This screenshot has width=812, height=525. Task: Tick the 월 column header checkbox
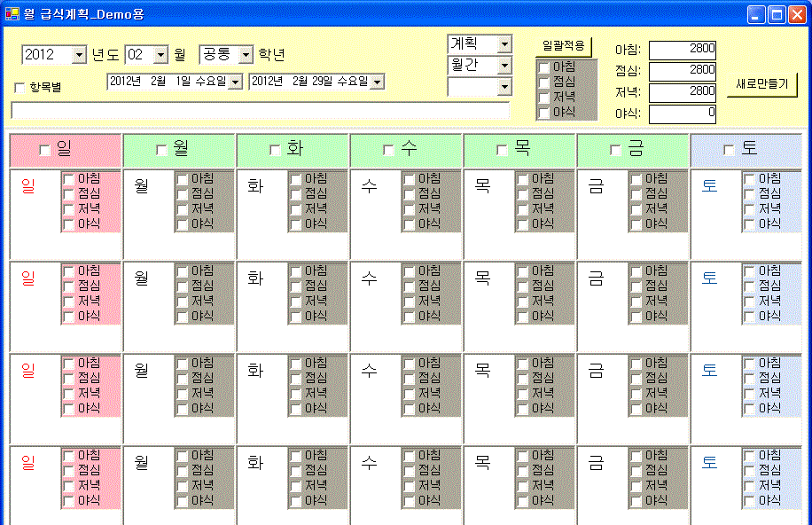point(161,150)
